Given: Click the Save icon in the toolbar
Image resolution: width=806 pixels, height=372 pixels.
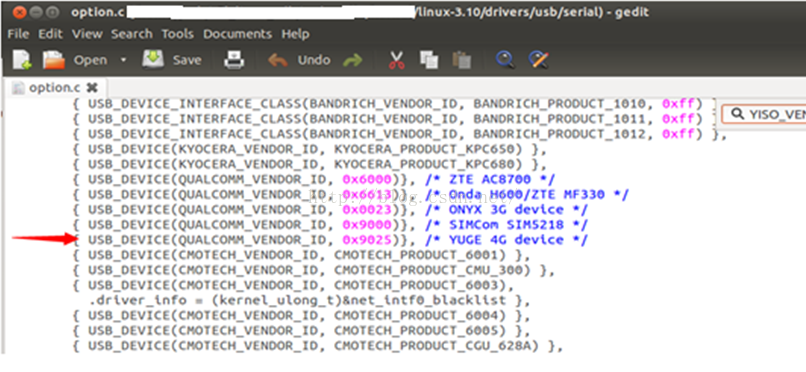Looking at the screenshot, I should [x=153, y=60].
